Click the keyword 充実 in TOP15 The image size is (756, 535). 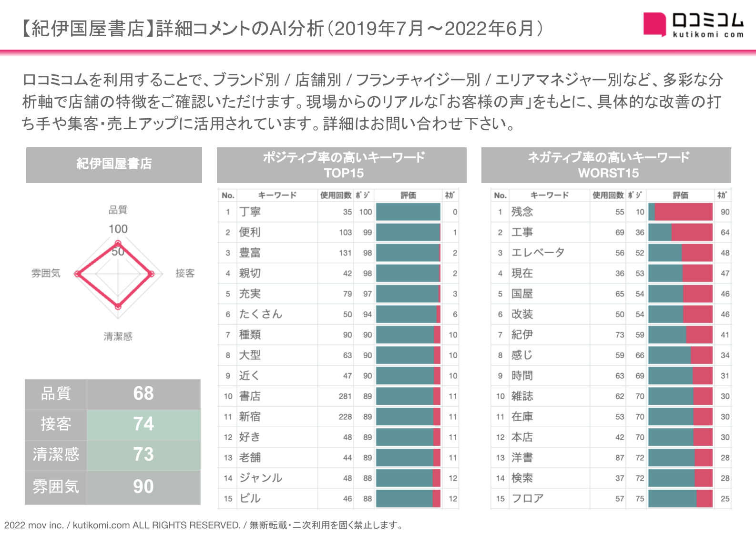(x=250, y=294)
